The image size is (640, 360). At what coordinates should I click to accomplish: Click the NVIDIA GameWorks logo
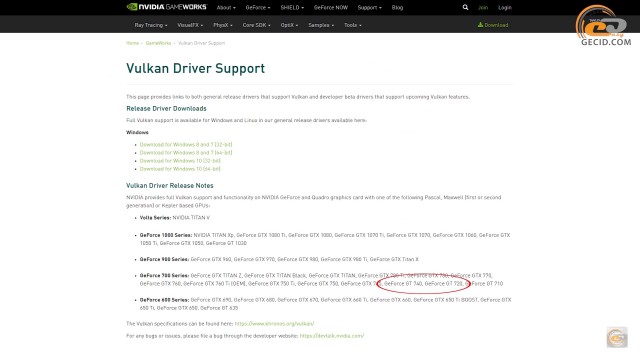coord(167,7)
